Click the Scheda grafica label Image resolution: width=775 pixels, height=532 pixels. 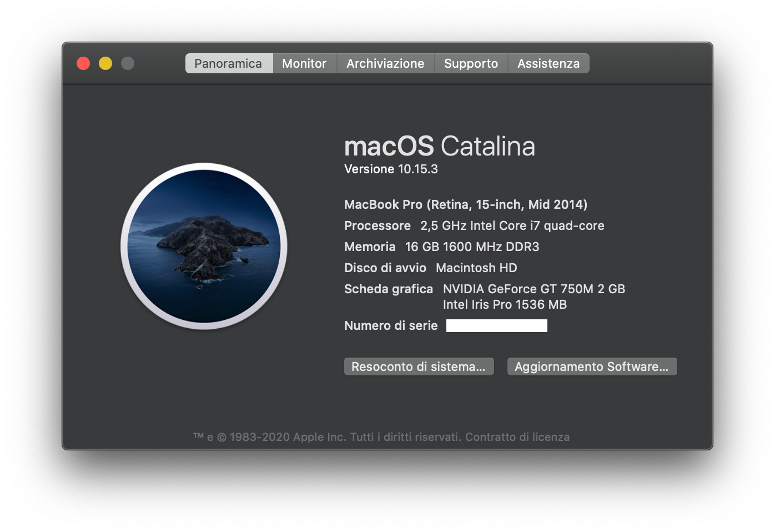pos(389,289)
